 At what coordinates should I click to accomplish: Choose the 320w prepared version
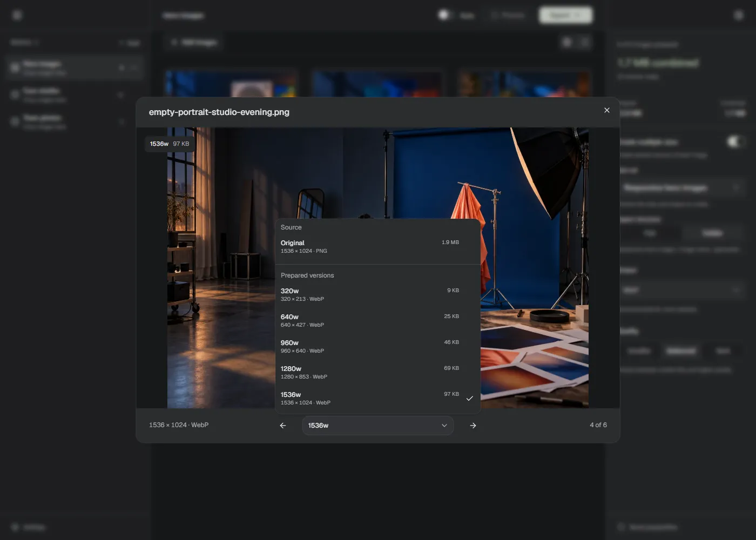[377, 295]
